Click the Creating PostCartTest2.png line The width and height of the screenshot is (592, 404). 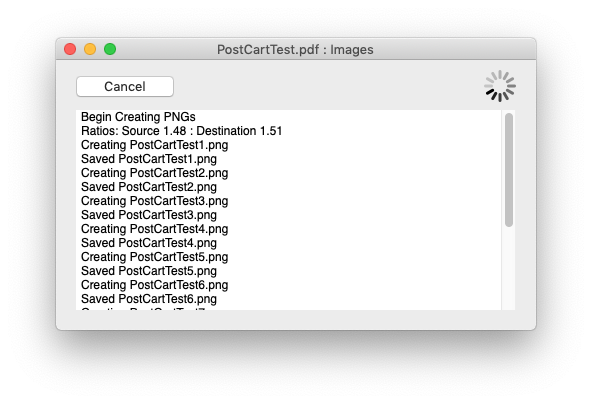coord(154,173)
